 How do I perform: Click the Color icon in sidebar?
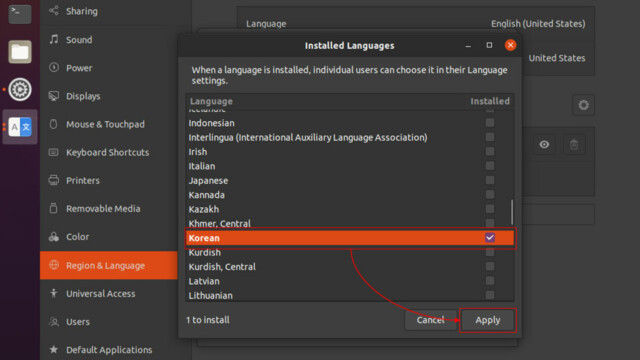click(54, 237)
